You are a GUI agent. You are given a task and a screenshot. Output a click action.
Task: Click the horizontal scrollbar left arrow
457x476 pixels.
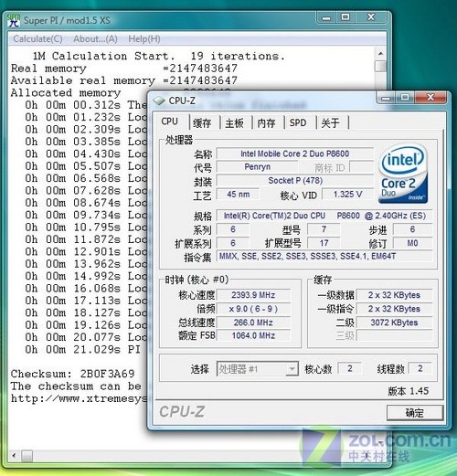pos(14,456)
